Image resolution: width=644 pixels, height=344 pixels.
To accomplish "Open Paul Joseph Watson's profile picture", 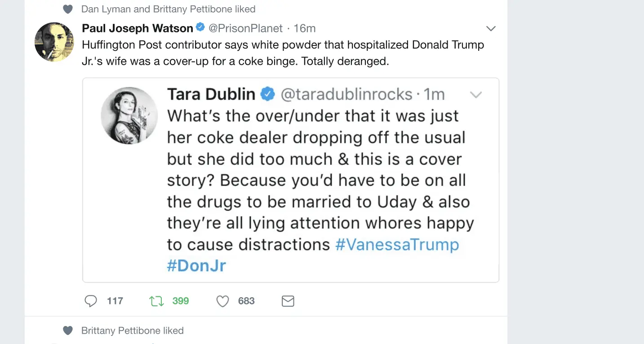I will point(54,42).
